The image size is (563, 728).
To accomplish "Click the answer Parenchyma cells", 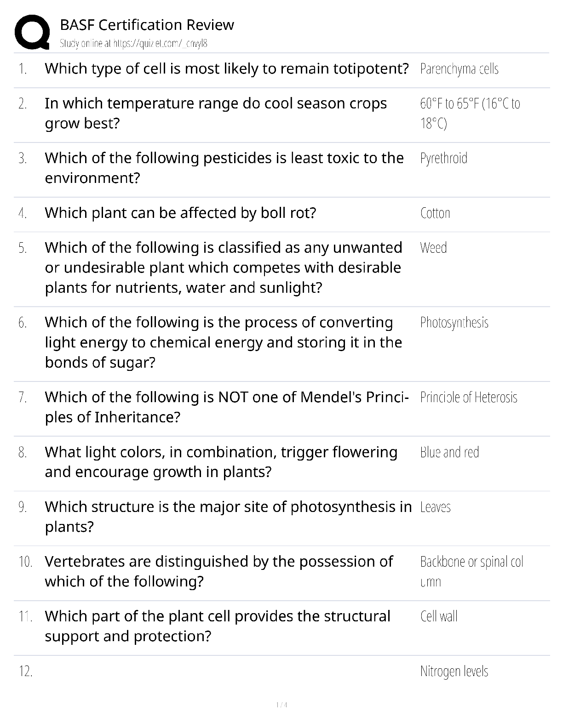I will pos(460,69).
